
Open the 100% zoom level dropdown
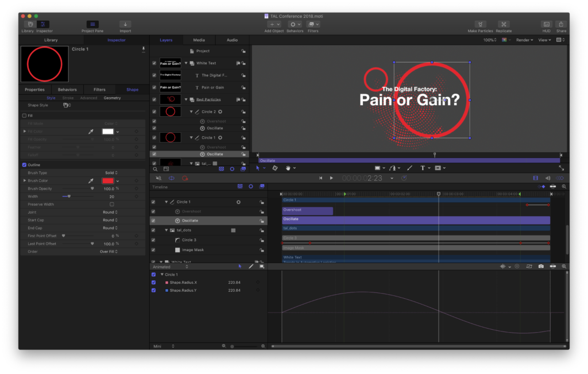[x=490, y=40]
